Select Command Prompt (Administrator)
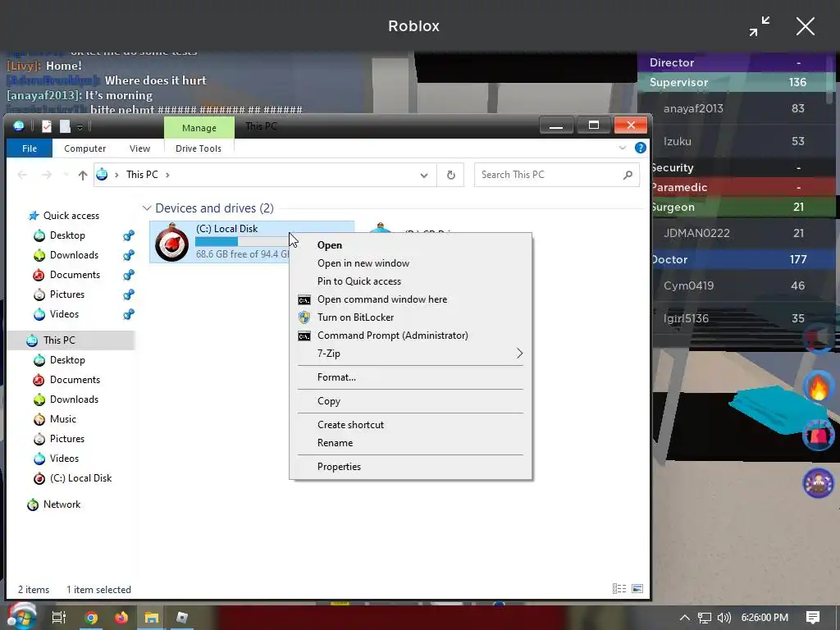 click(x=410, y=336)
